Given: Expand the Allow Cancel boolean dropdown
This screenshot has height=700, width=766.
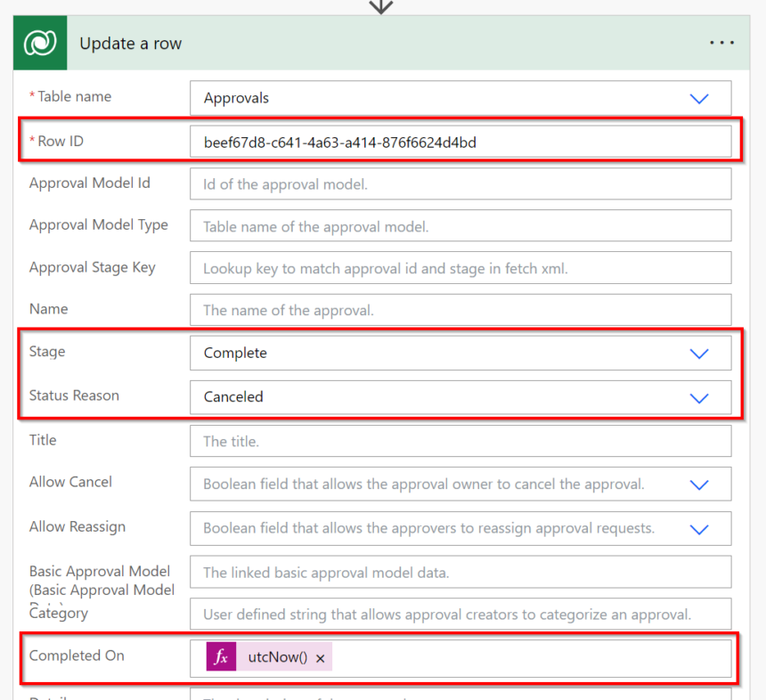Looking at the screenshot, I should 699,484.
